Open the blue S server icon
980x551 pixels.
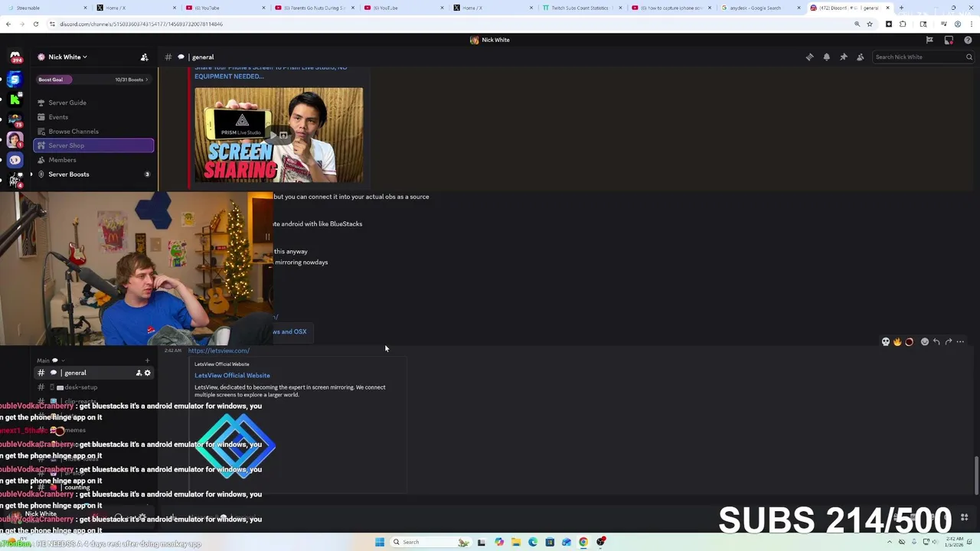pyautogui.click(x=15, y=80)
